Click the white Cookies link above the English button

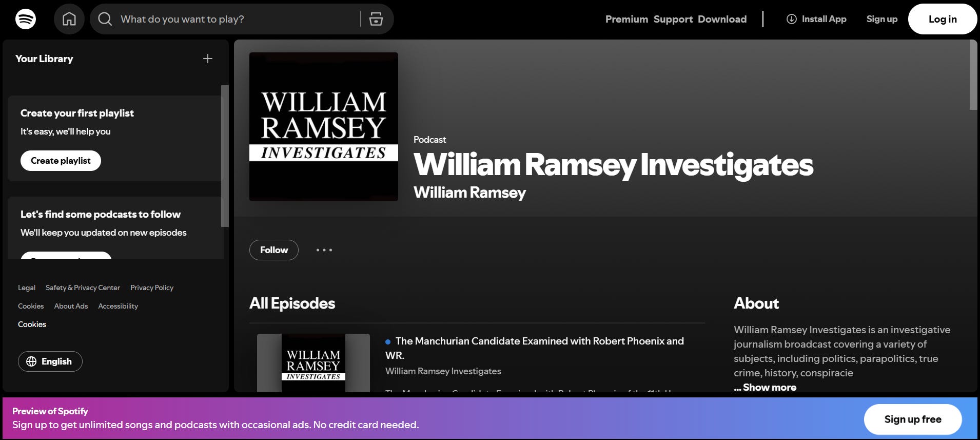(32, 324)
